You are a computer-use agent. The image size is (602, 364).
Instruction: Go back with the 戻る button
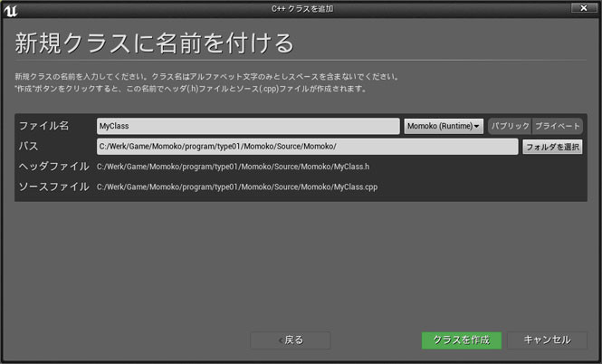[291, 340]
